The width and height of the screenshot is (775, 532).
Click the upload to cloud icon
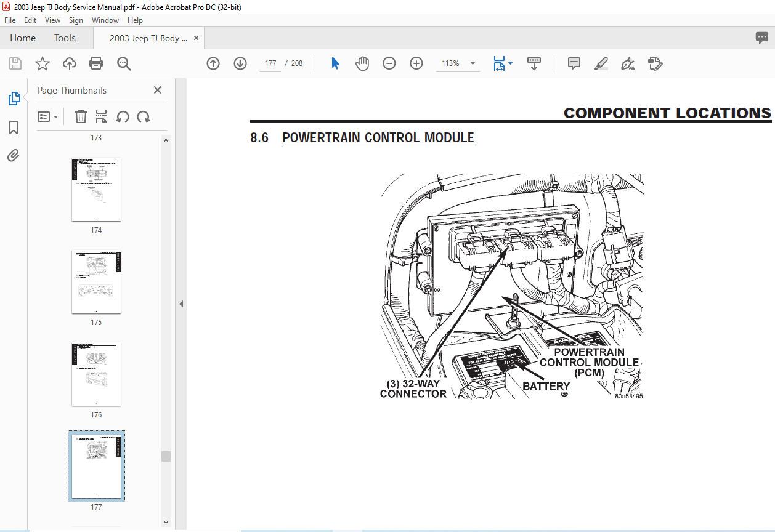[x=70, y=63]
